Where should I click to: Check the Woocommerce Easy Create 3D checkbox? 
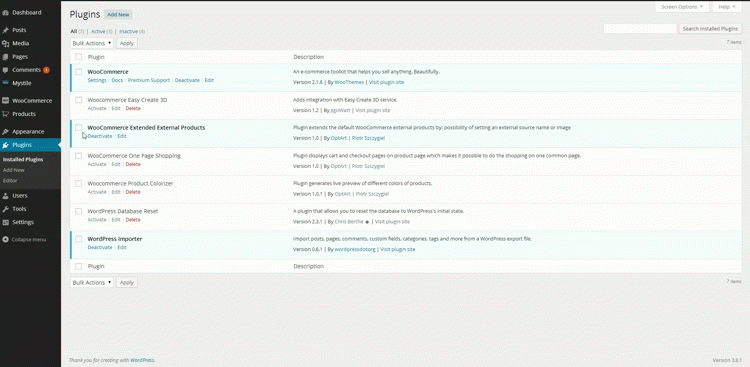[x=78, y=100]
